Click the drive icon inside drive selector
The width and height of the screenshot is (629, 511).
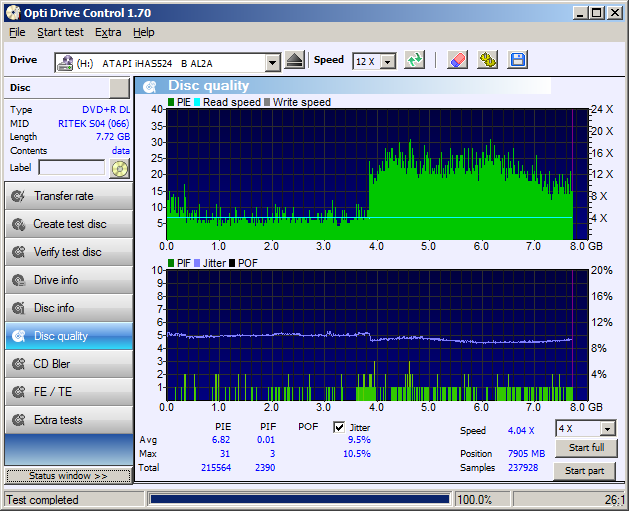pyautogui.click(x=65, y=63)
